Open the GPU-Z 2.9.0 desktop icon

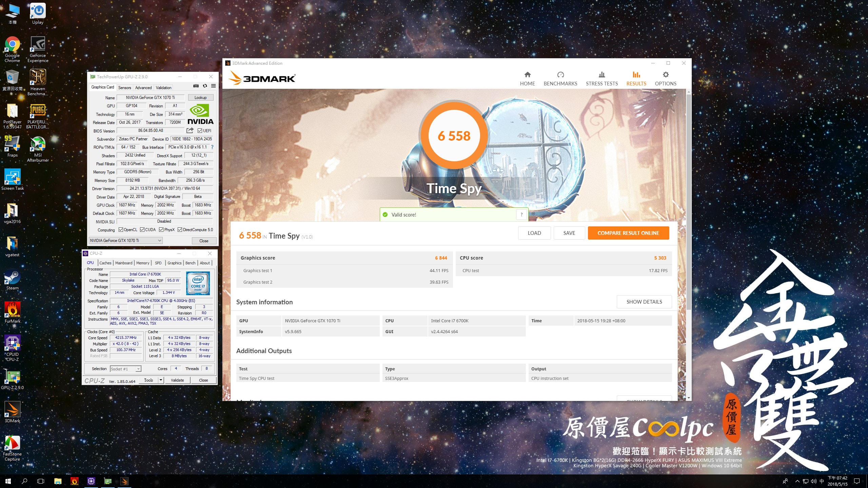pyautogui.click(x=12, y=379)
